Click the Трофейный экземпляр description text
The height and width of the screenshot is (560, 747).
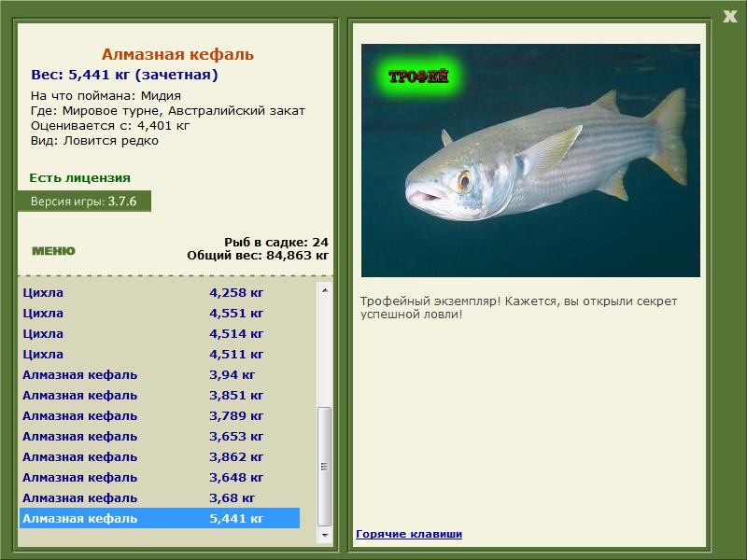(x=518, y=308)
